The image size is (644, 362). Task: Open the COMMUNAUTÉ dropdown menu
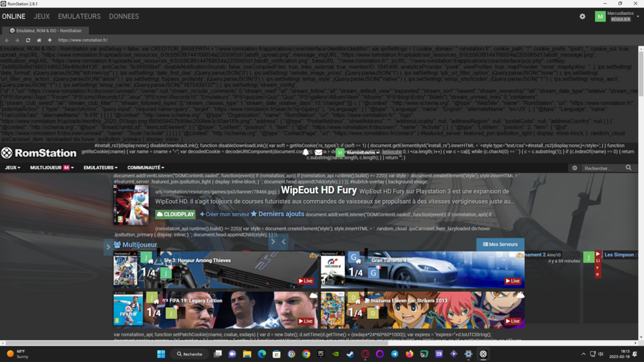point(145,168)
